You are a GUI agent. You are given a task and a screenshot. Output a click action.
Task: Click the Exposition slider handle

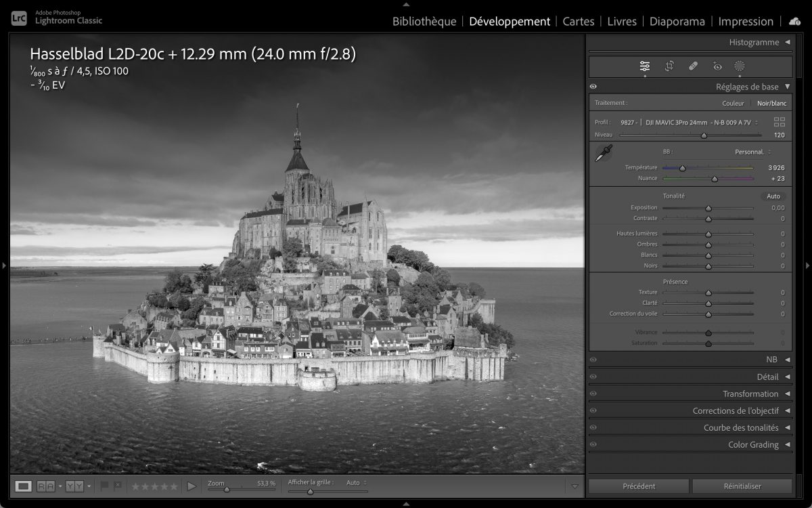708,209
